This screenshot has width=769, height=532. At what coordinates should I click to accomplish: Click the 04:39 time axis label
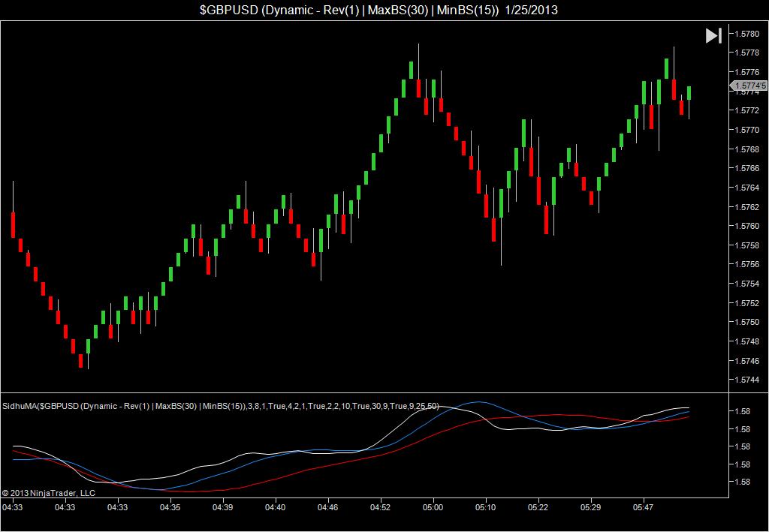pyautogui.click(x=222, y=507)
